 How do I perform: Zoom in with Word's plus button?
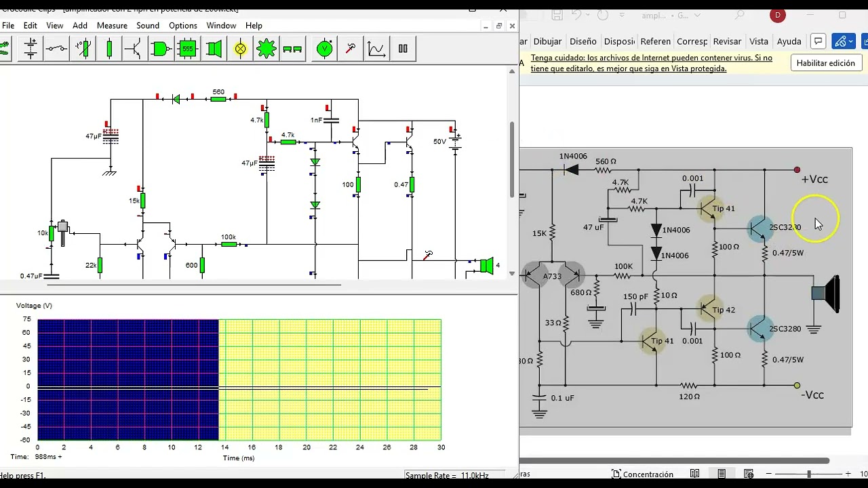(848, 474)
